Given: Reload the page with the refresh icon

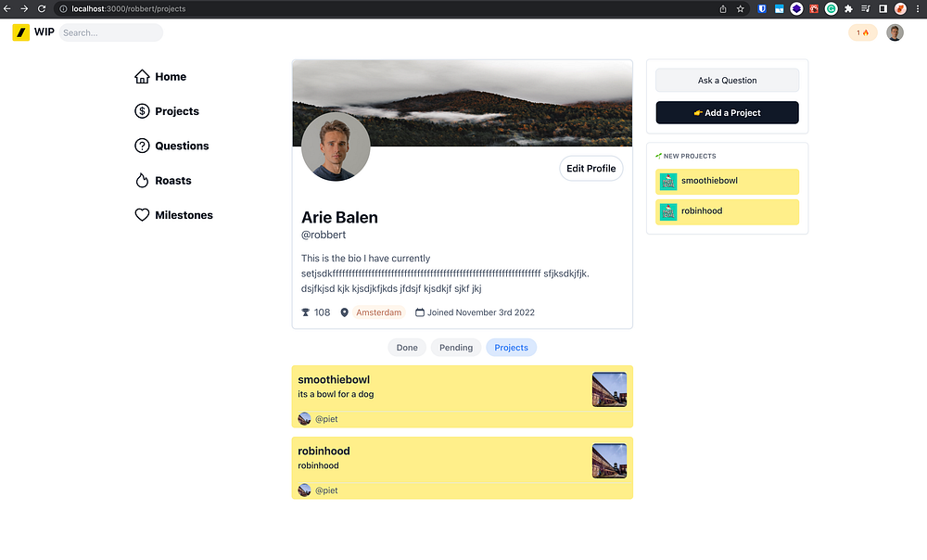Looking at the screenshot, I should (x=42, y=9).
